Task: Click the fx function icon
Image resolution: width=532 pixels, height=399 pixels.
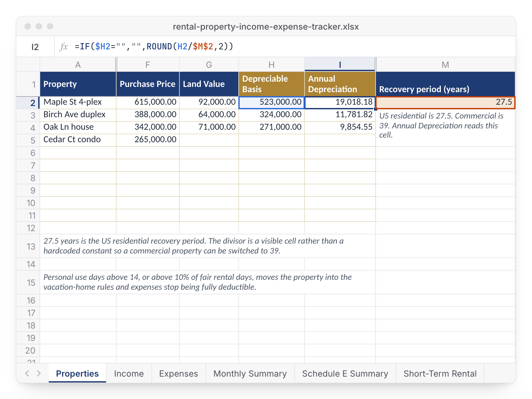Action: click(x=64, y=47)
